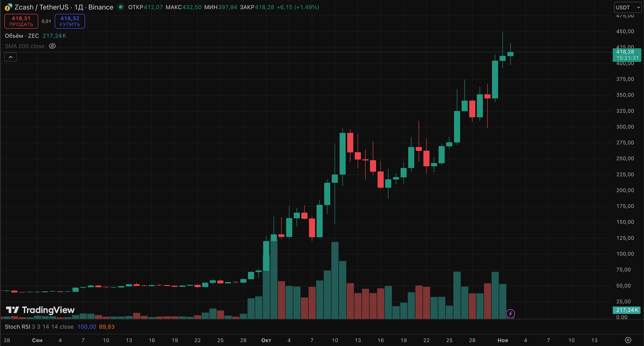This screenshot has width=644, height=346.
Task: Click the 217,24K volume axis label
Action: [x=627, y=310]
